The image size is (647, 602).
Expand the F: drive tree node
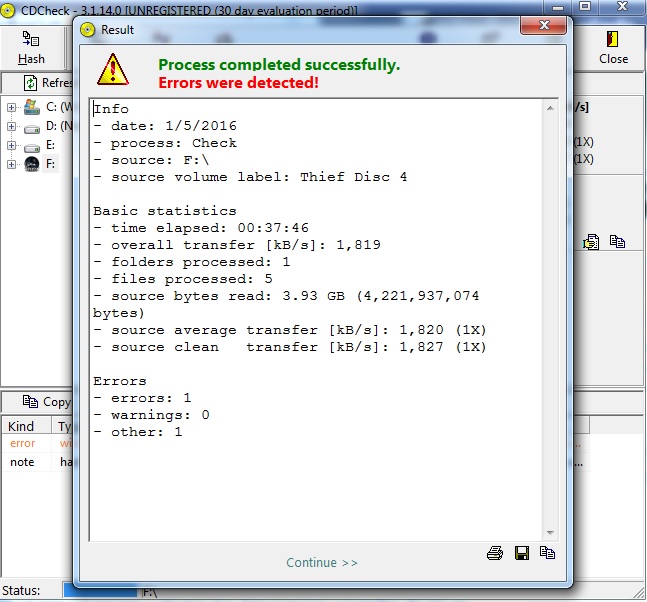point(11,164)
